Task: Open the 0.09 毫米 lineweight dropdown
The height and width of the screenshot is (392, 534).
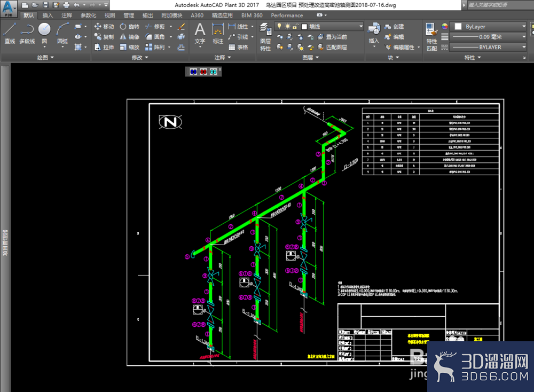Action: [524, 37]
